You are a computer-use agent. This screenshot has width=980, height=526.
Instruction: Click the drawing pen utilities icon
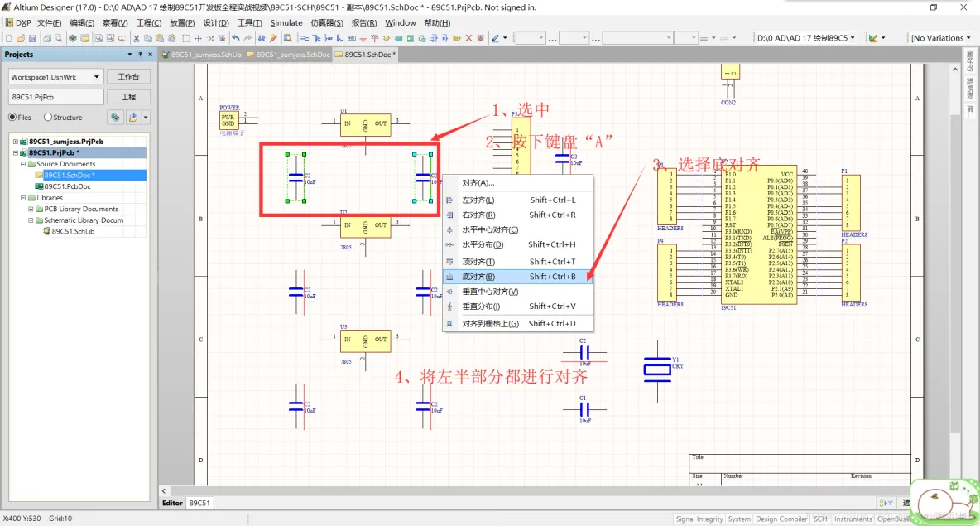point(496,38)
